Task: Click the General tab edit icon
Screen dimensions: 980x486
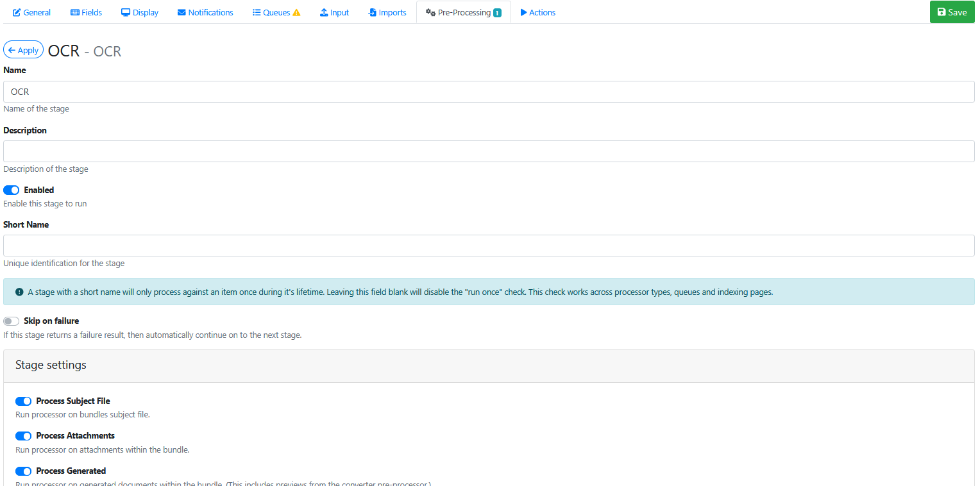Action: 17,13
